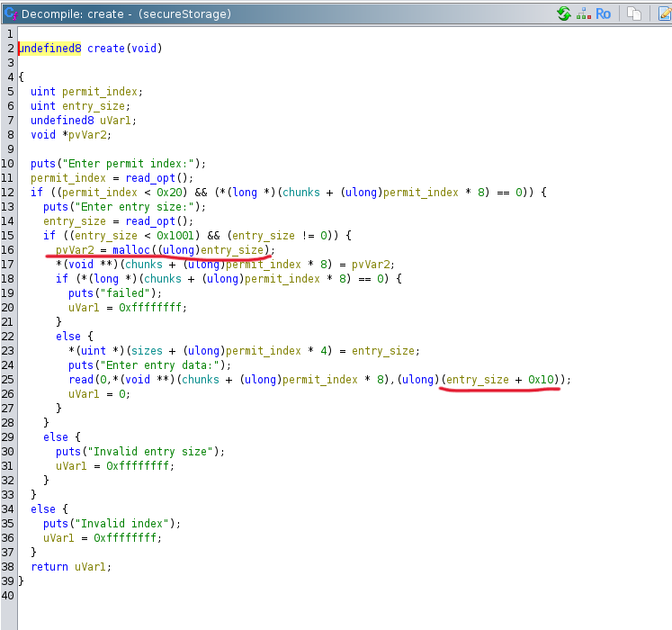The width and height of the screenshot is (672, 630).
Task: Click the string "Enter entry size:"
Action: 135,207
